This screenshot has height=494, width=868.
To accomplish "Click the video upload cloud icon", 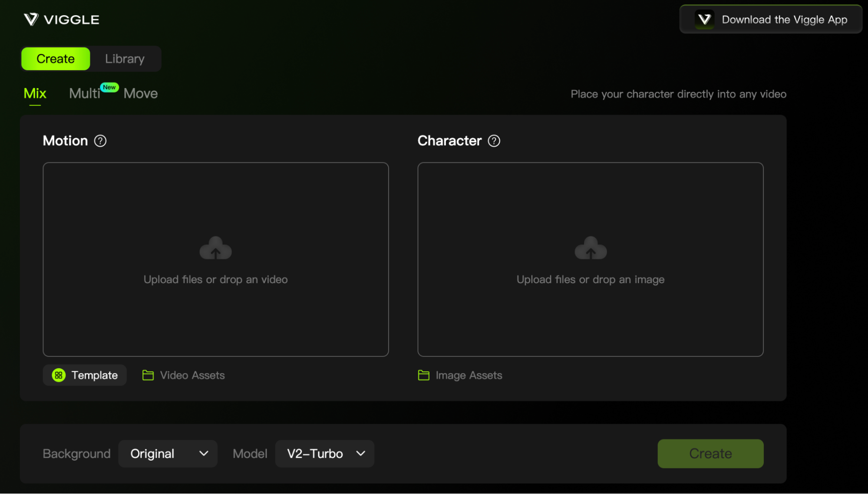I will (215, 248).
